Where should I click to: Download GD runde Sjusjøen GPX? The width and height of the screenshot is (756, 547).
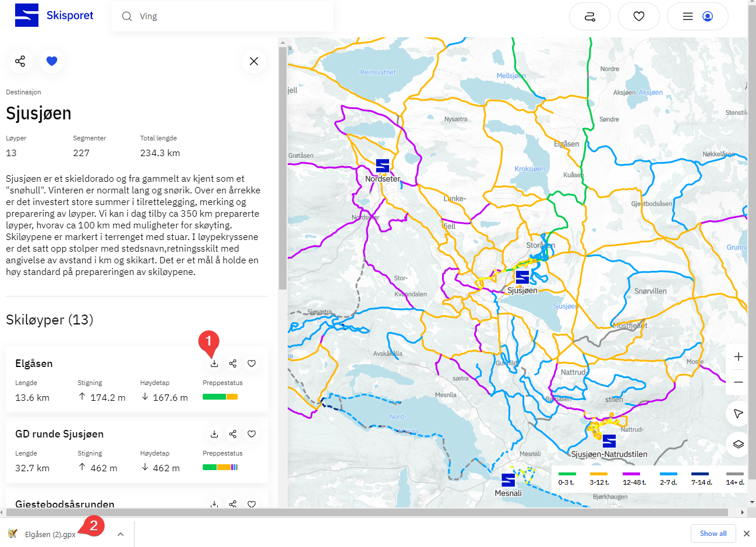click(x=214, y=434)
